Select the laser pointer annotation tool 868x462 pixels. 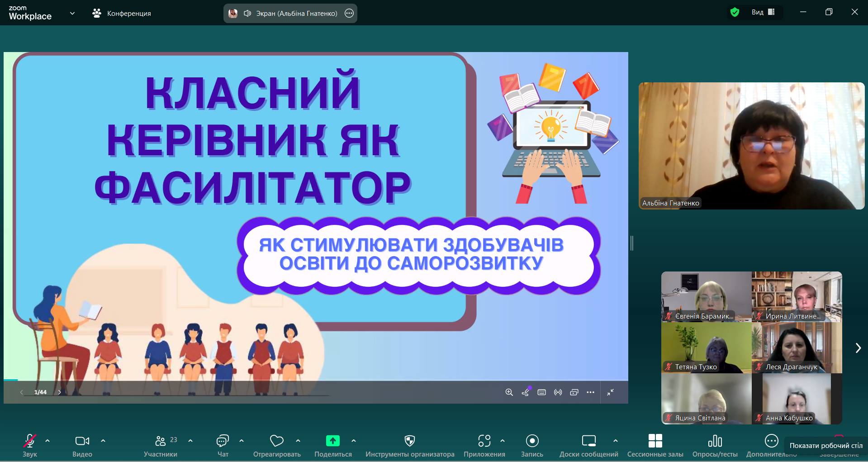[526, 392]
